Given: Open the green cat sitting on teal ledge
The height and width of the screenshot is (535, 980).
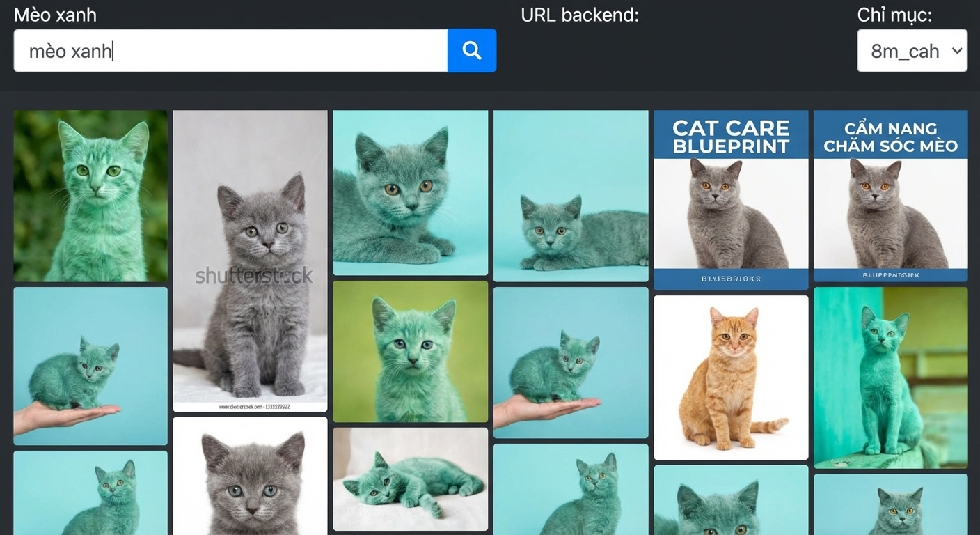Looking at the screenshot, I should coord(891,378).
